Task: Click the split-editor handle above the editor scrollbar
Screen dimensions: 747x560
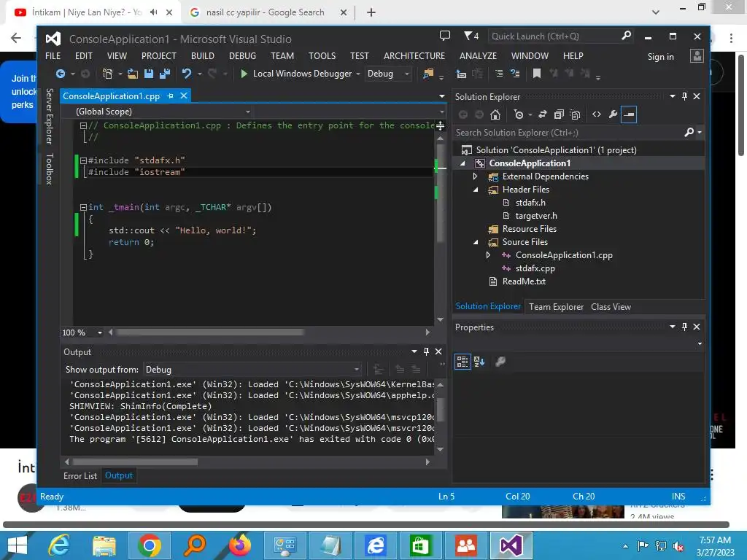Action: click(x=440, y=125)
